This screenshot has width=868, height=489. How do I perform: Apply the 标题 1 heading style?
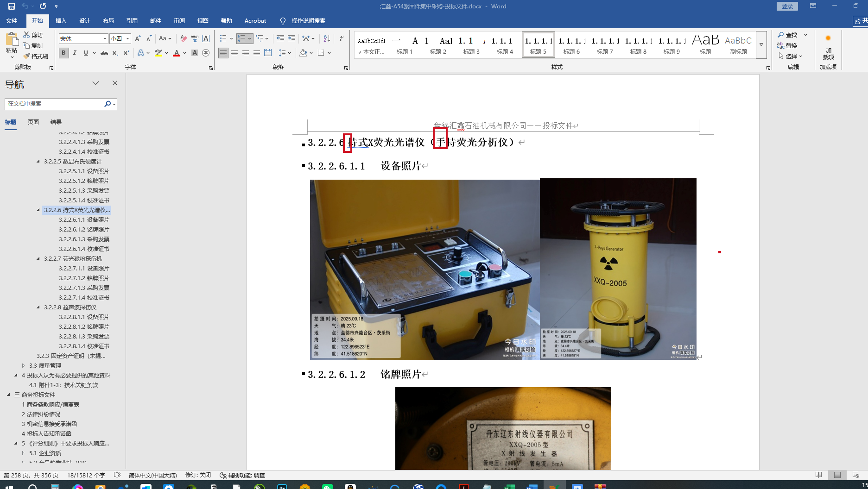(405, 45)
